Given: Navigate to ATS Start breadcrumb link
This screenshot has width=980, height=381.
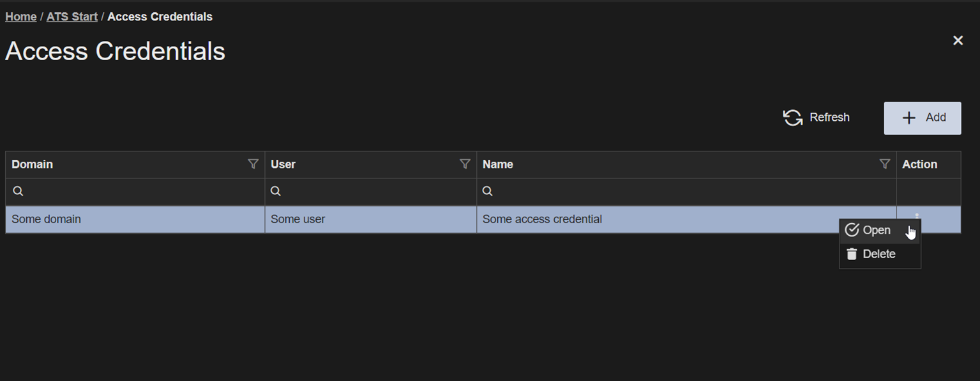Looking at the screenshot, I should point(72,17).
